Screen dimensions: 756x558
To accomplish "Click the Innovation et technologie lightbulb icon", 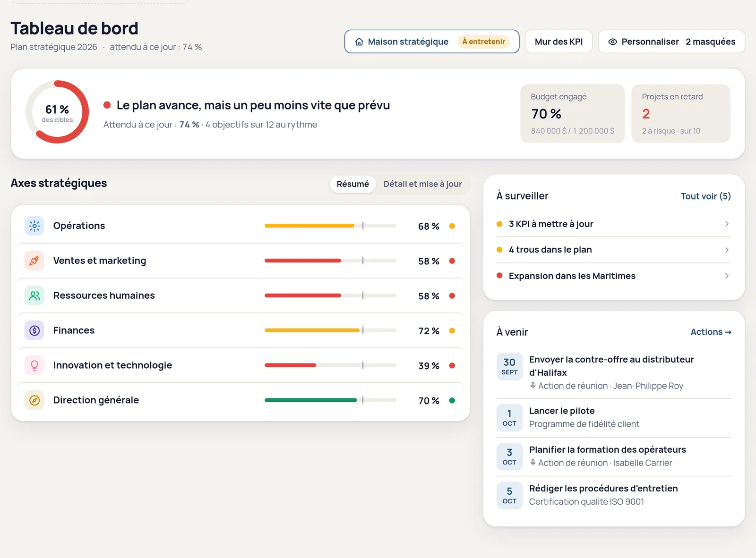I will pos(34,365).
